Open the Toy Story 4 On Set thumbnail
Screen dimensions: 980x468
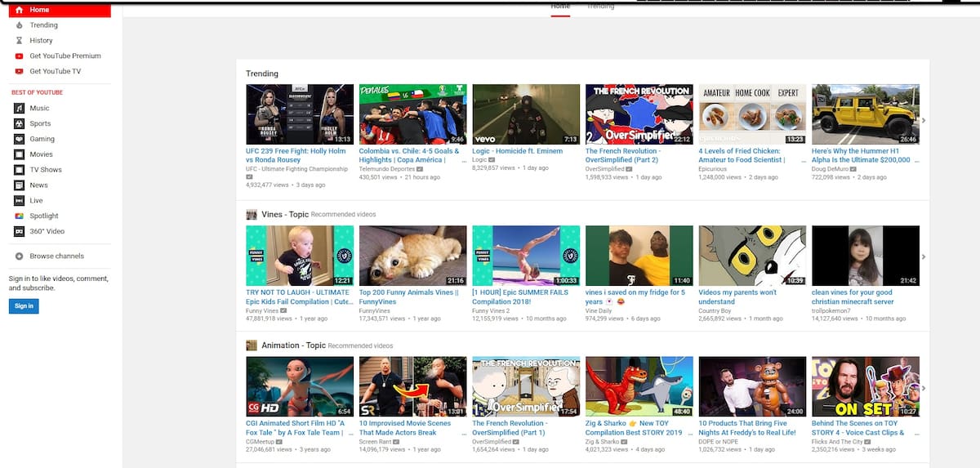[x=866, y=386]
